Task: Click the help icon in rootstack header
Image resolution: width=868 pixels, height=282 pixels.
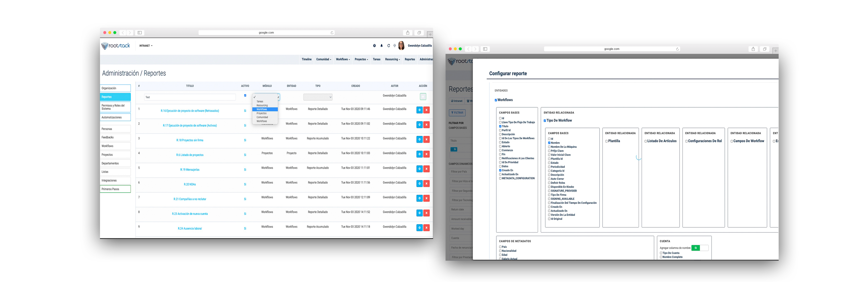Action: coord(374,46)
